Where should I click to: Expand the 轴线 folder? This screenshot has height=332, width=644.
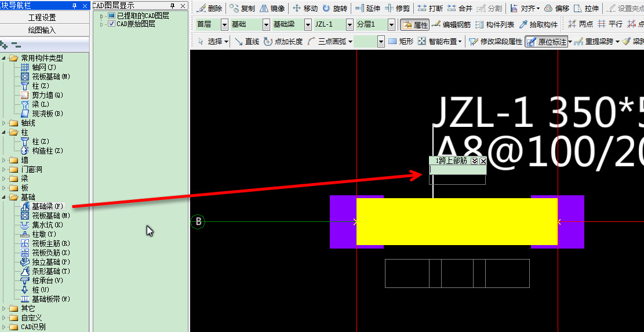tap(3, 123)
